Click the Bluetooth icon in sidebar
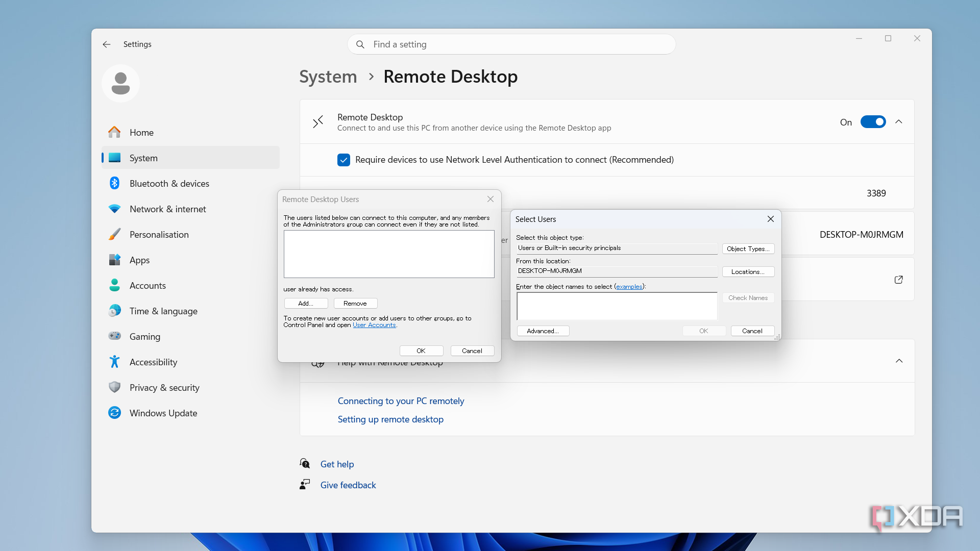Viewport: 980px width, 551px height. point(114,183)
